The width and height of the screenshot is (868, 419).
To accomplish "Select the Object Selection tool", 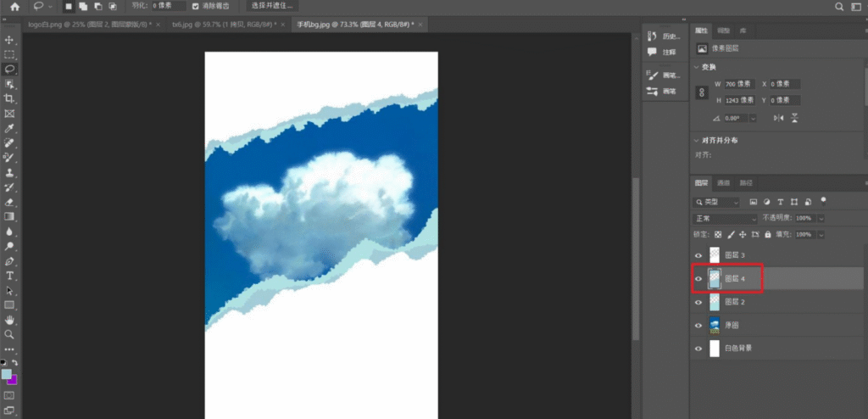I will click(9, 84).
